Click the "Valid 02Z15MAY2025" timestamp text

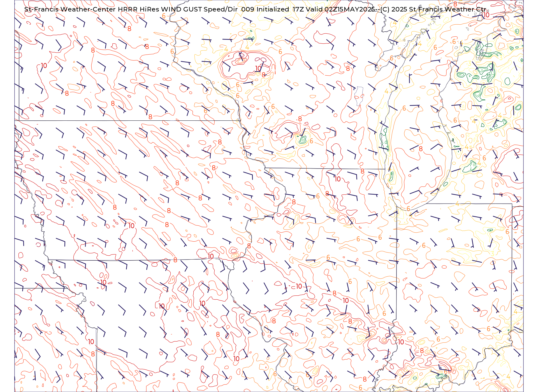pyautogui.click(x=340, y=9)
